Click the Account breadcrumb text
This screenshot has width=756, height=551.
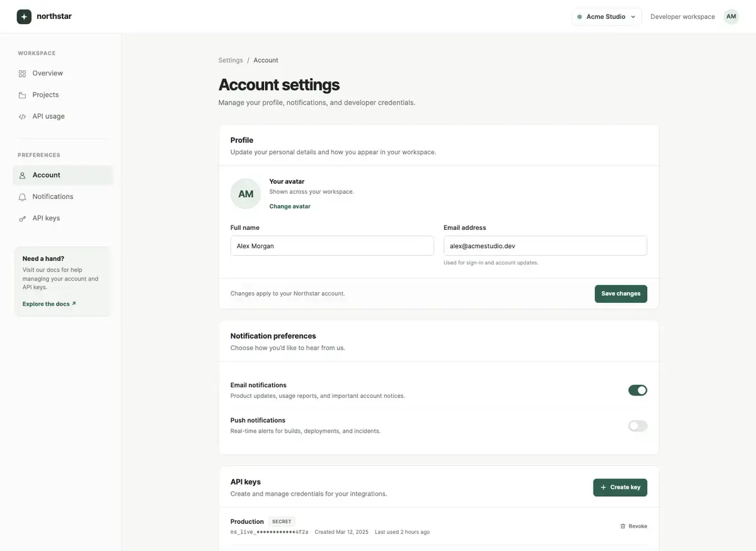point(266,60)
